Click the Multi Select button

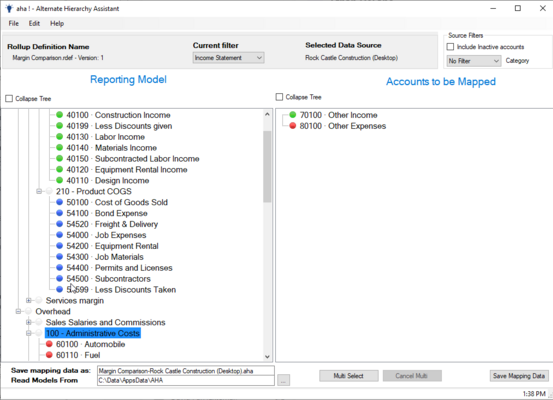[348, 376]
